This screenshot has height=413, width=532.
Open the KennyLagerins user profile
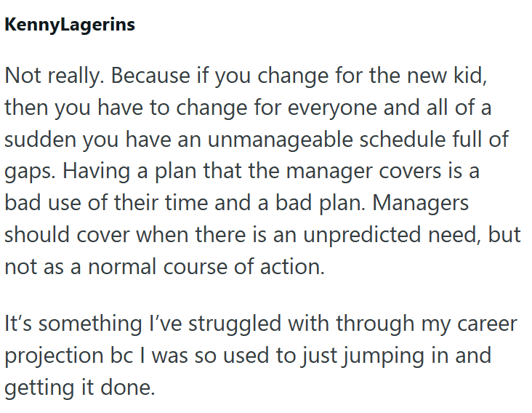[70, 25]
